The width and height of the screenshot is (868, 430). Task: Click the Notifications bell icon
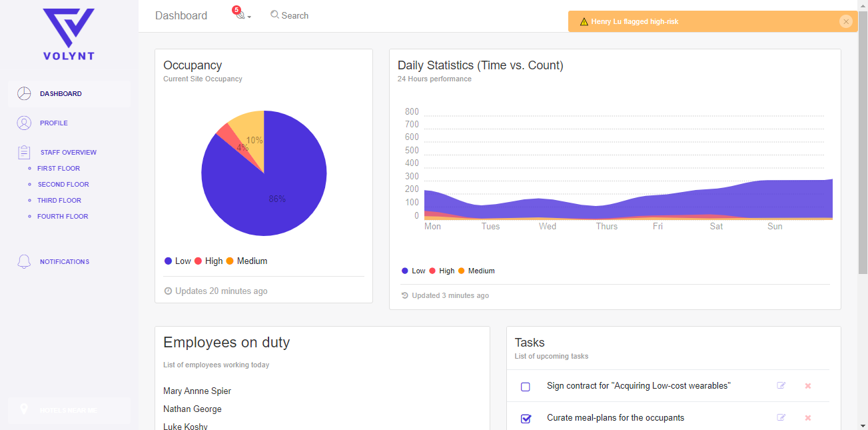(x=24, y=262)
